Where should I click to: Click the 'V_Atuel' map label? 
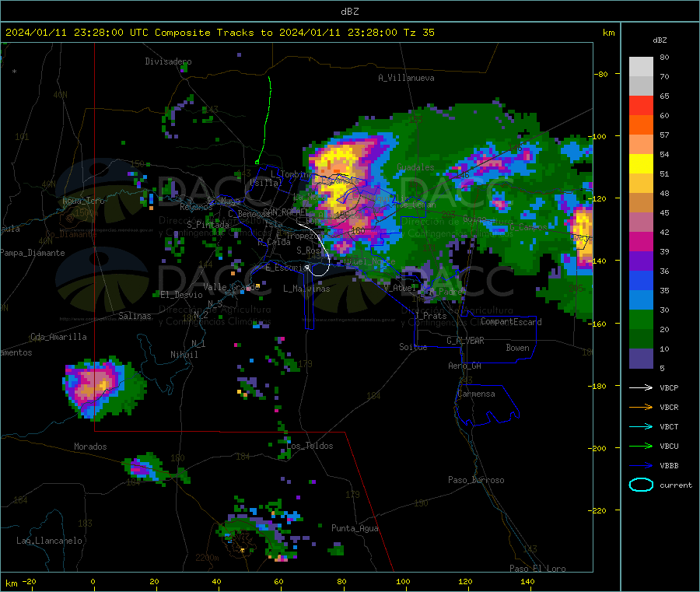pyautogui.click(x=400, y=288)
